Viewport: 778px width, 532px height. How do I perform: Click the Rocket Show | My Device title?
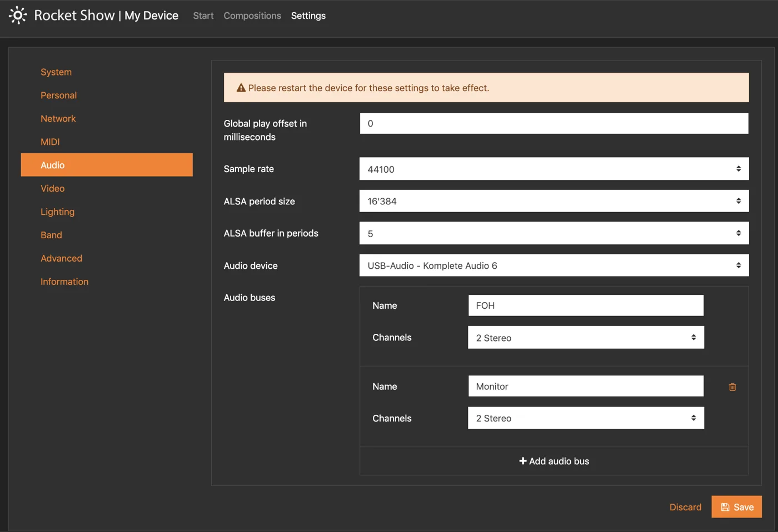tap(106, 16)
